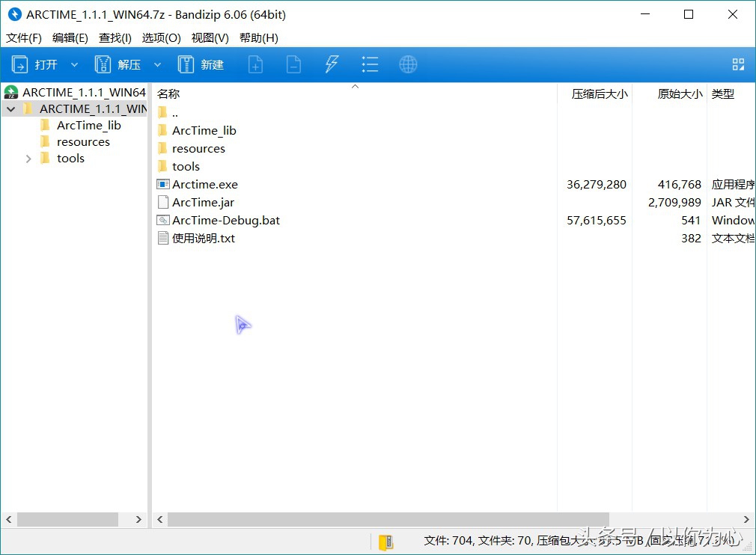The width and height of the screenshot is (756, 555).
Task: Click the globe toolbar icon
Action: 408,64
